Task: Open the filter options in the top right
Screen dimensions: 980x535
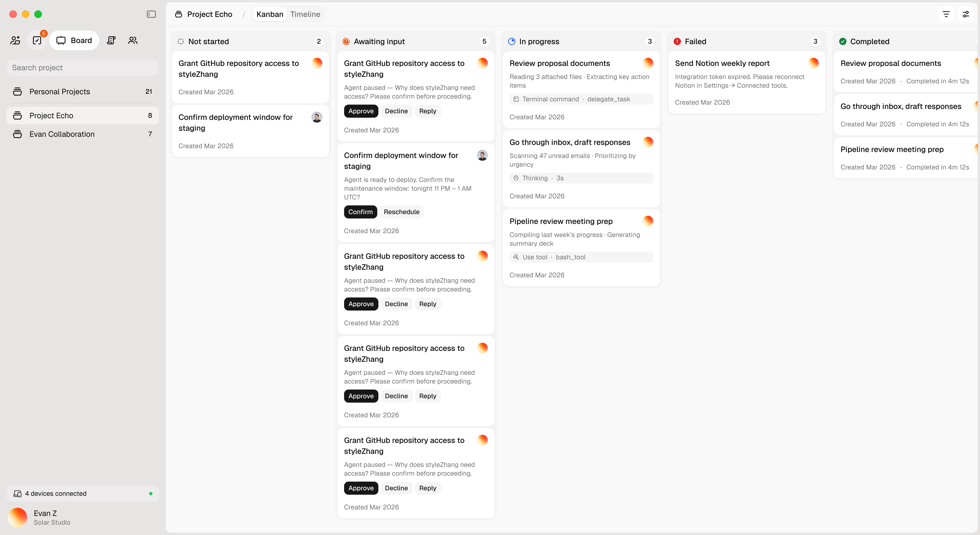Action: 946,14
